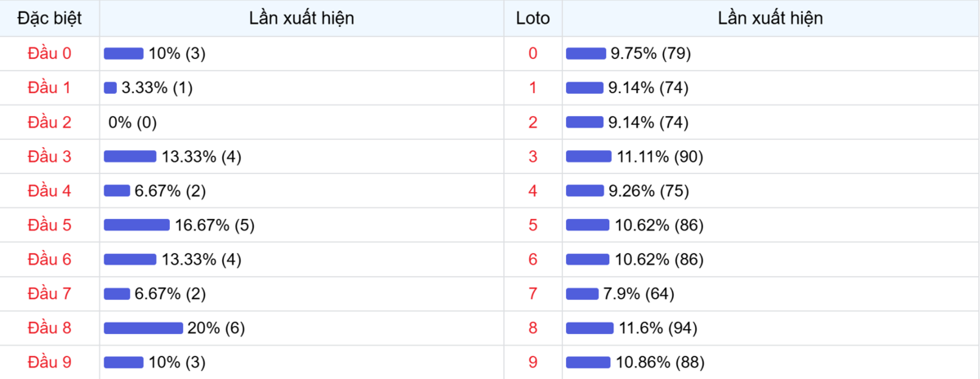
Task: Select the Đầu 8 label
Action: click(x=50, y=328)
